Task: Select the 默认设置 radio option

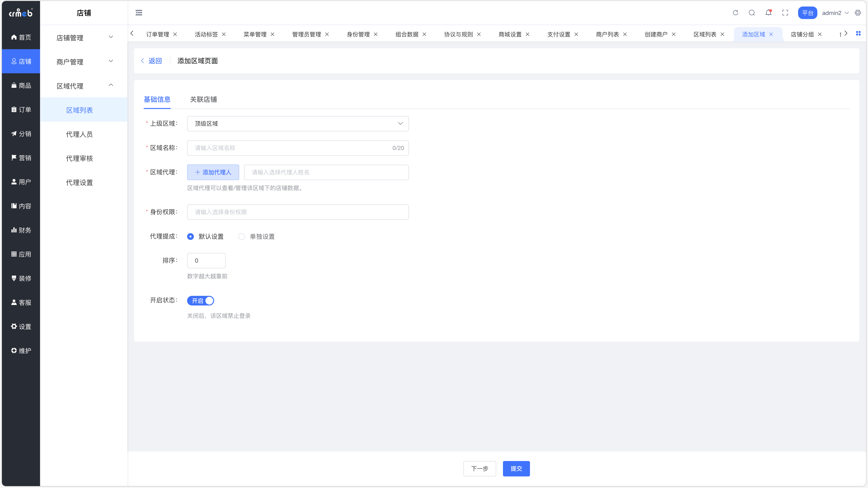Action: tap(190, 237)
